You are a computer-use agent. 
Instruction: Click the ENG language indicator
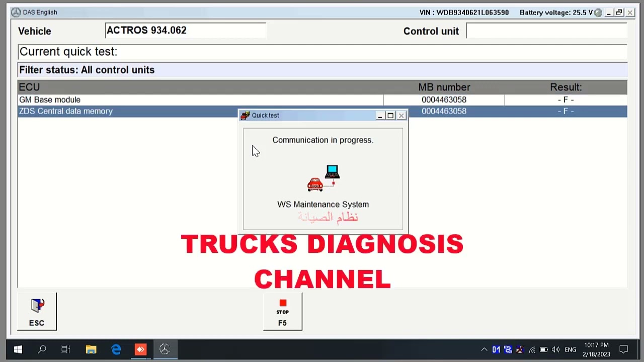pos(571,349)
